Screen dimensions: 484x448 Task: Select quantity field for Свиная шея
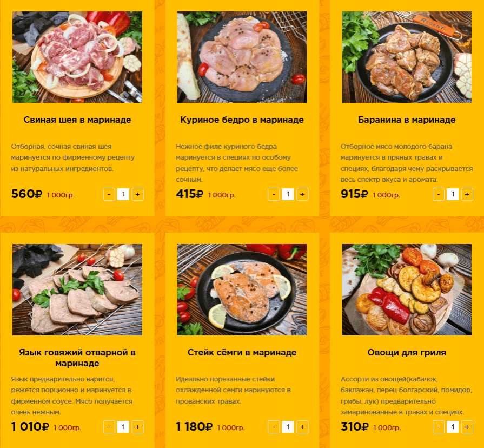coord(123,194)
